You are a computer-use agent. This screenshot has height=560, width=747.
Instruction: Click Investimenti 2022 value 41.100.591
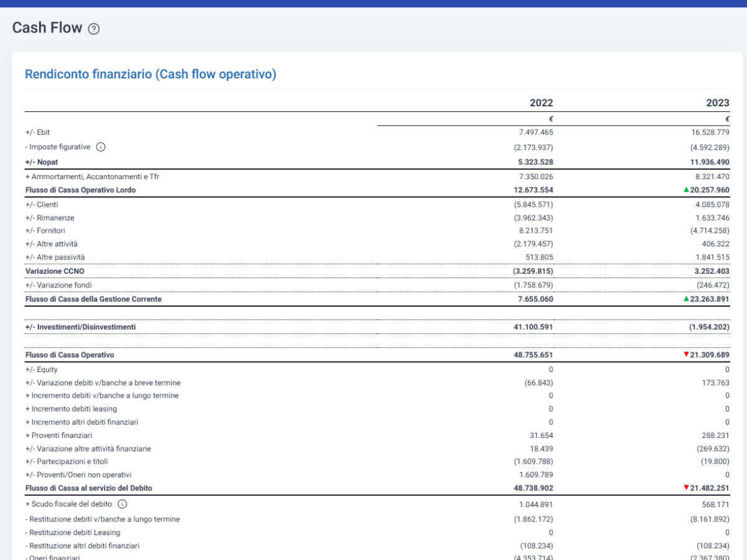coord(533,327)
